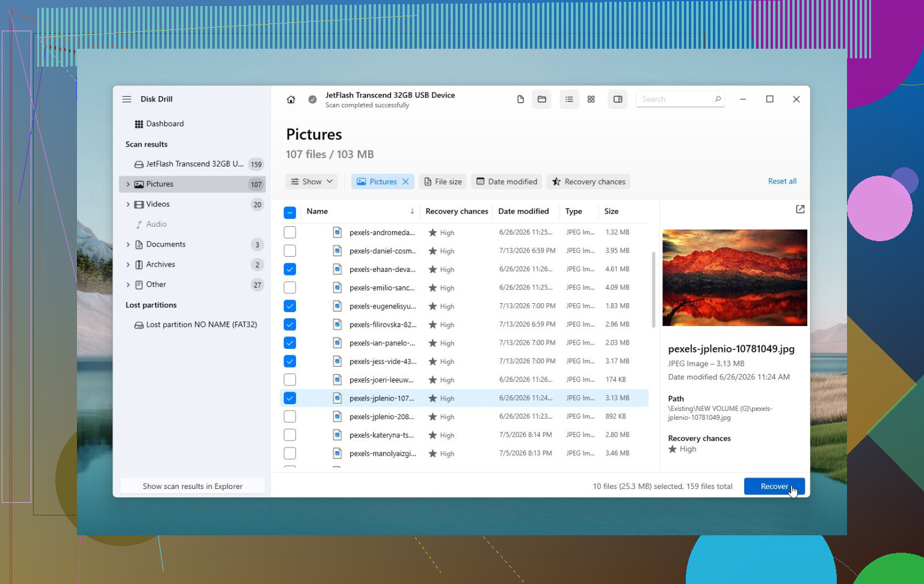Select Archives category in sidebar

(x=192, y=265)
